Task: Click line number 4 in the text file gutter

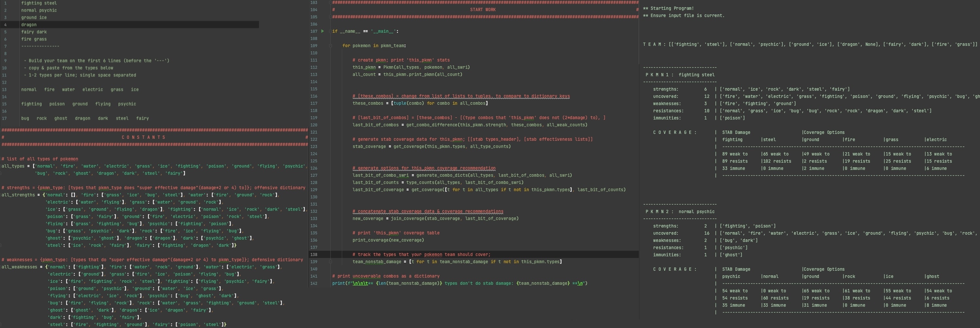Action: coord(5,25)
